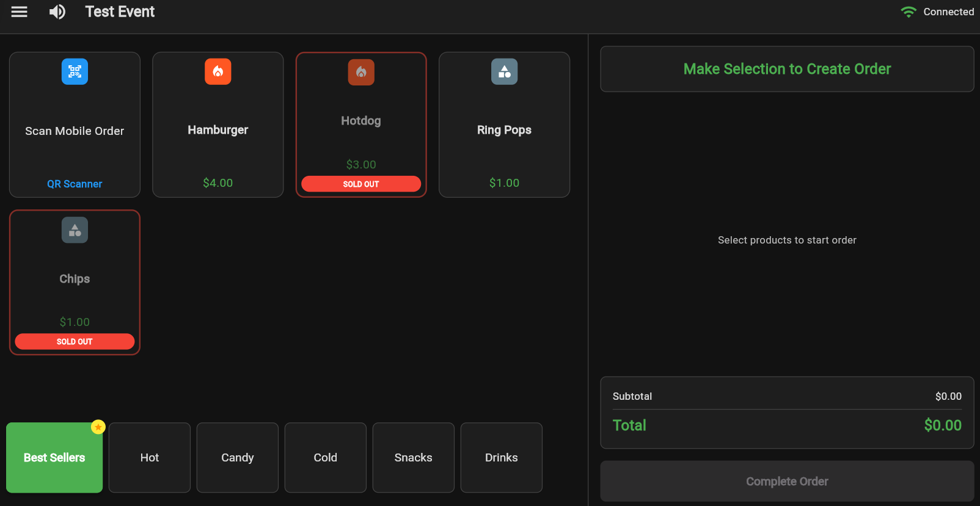Screen dimensions: 980x506
Task: Click the flame icon on Hotdog card
Action: [361, 72]
